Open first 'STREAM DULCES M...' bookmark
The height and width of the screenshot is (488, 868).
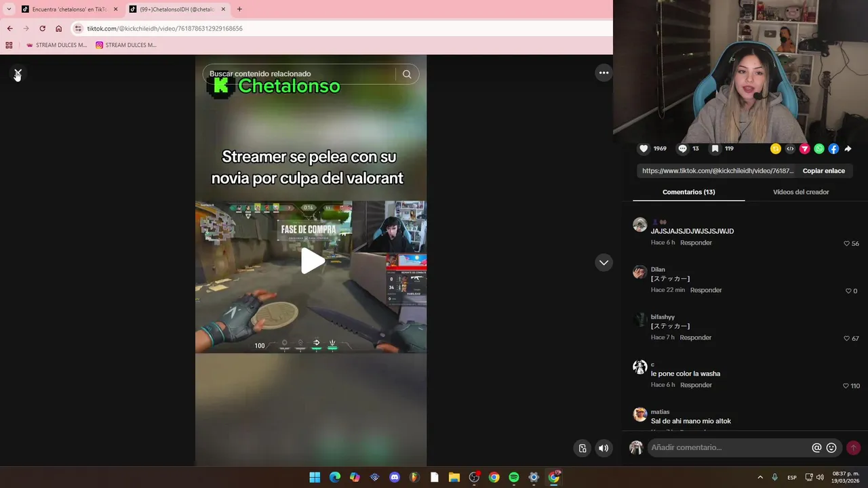click(56, 45)
